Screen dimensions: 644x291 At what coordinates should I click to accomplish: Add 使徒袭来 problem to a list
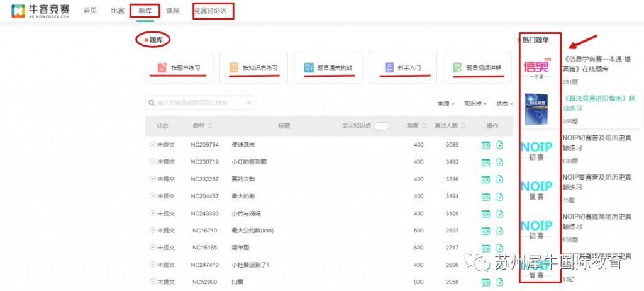point(500,145)
